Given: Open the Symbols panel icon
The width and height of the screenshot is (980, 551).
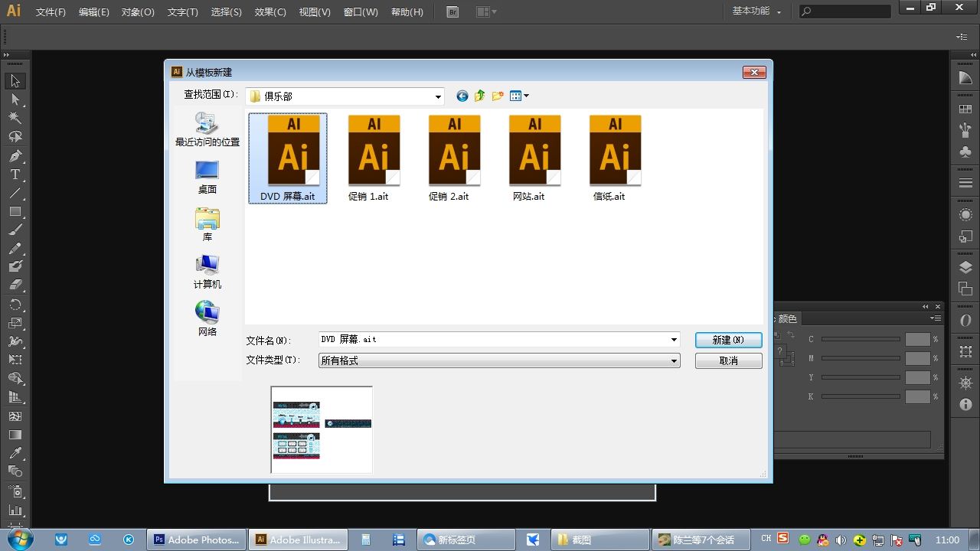Looking at the screenshot, I should tap(965, 152).
